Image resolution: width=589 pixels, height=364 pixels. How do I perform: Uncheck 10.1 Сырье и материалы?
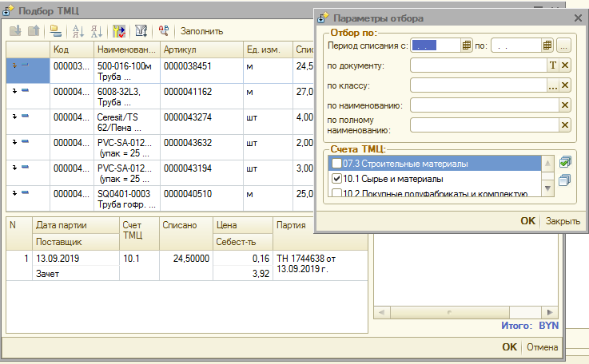click(x=336, y=180)
